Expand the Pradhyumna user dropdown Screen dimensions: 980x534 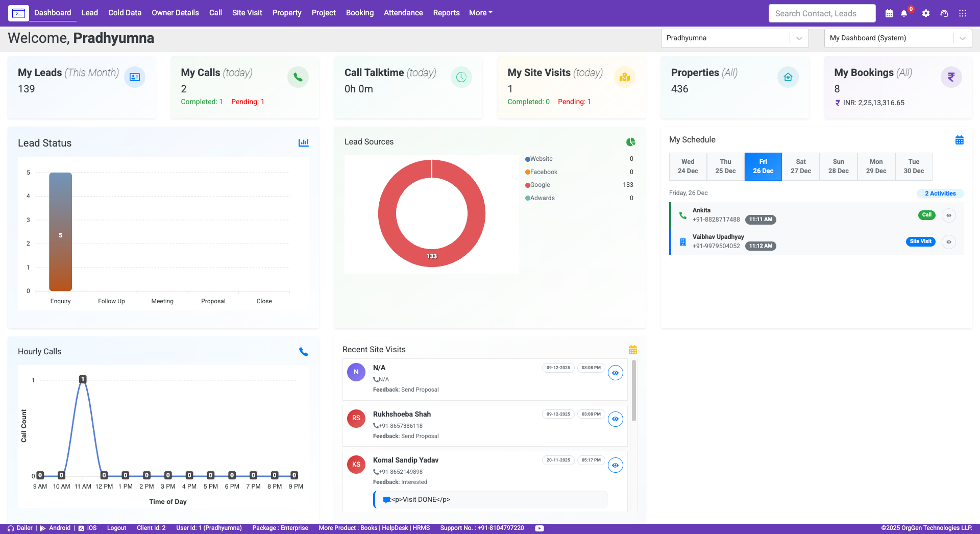coord(799,38)
